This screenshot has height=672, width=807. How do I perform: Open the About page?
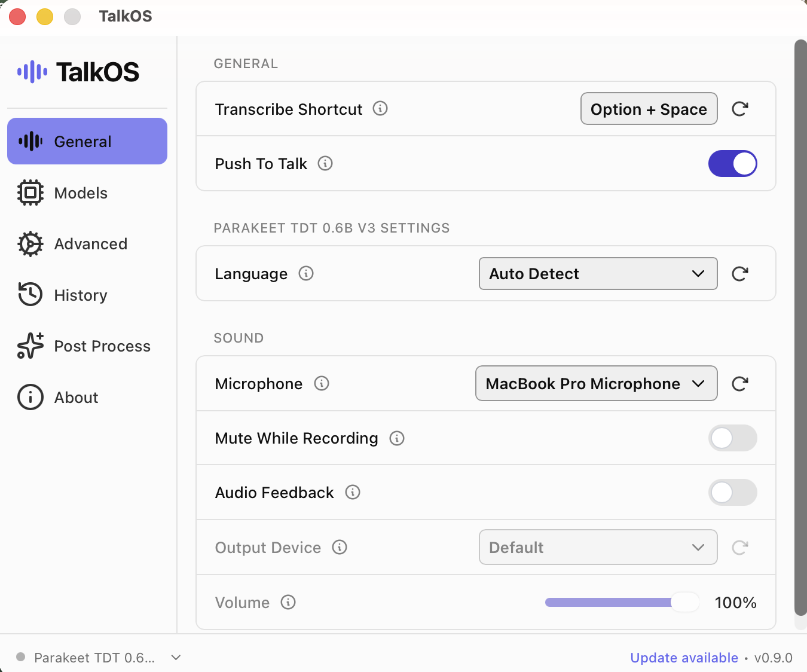(87, 397)
